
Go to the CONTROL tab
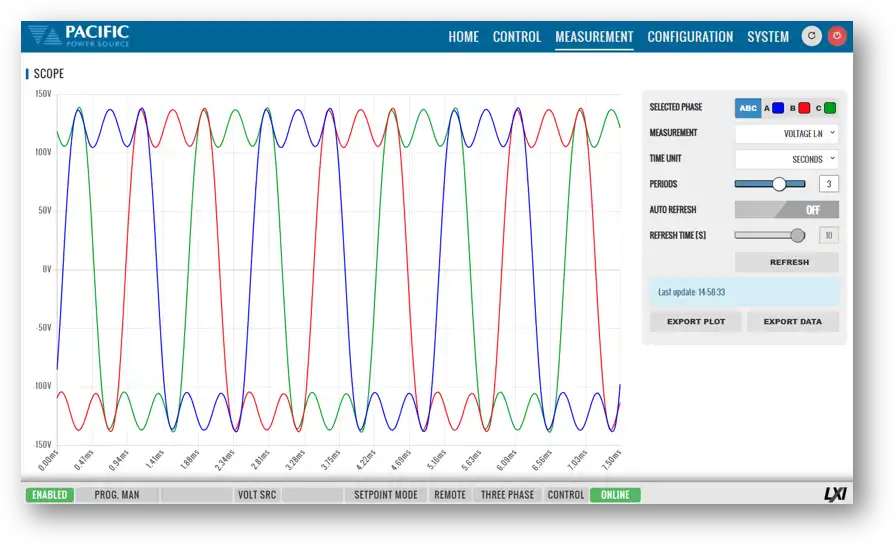pos(517,37)
